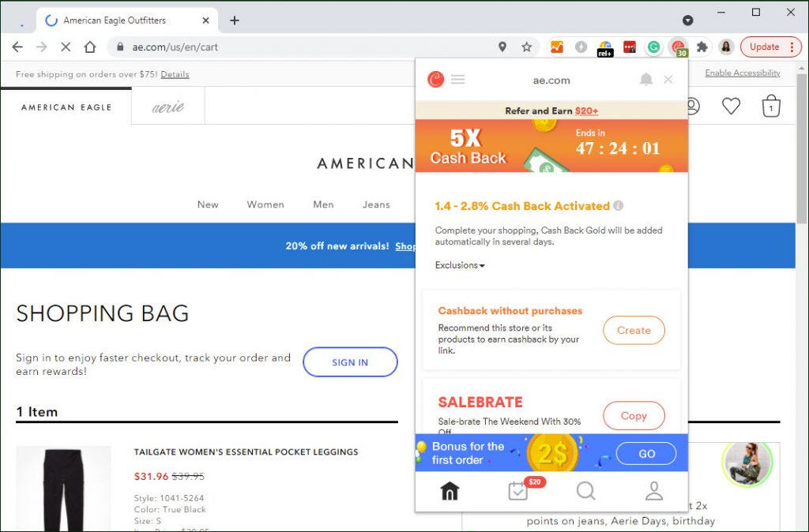
Task: Bookmark this page with the star icon
Action: coord(526,47)
